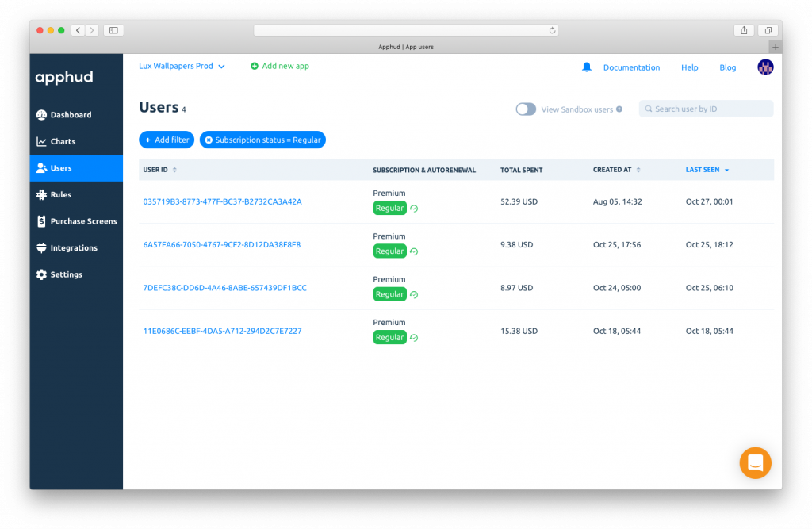The height and width of the screenshot is (529, 812).
Task: Click the Purchase Screens dollar icon
Action: coord(41,221)
